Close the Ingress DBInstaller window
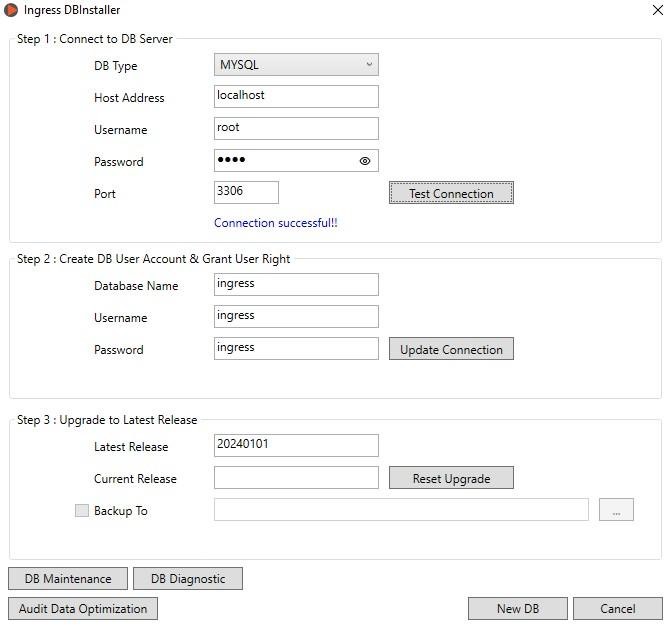Viewport: 670px width, 635px height. 658,10
